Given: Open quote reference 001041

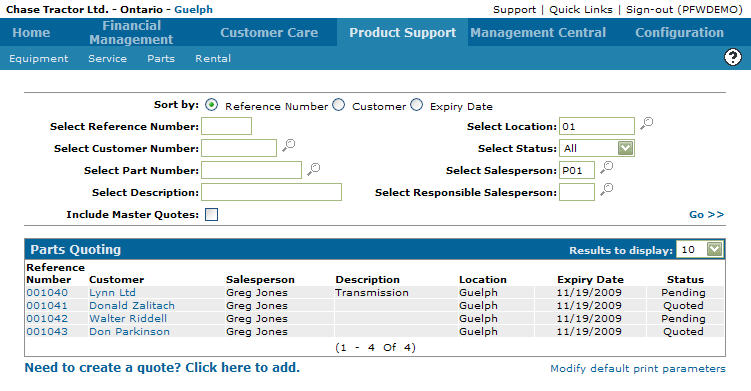Looking at the screenshot, I should [x=47, y=305].
